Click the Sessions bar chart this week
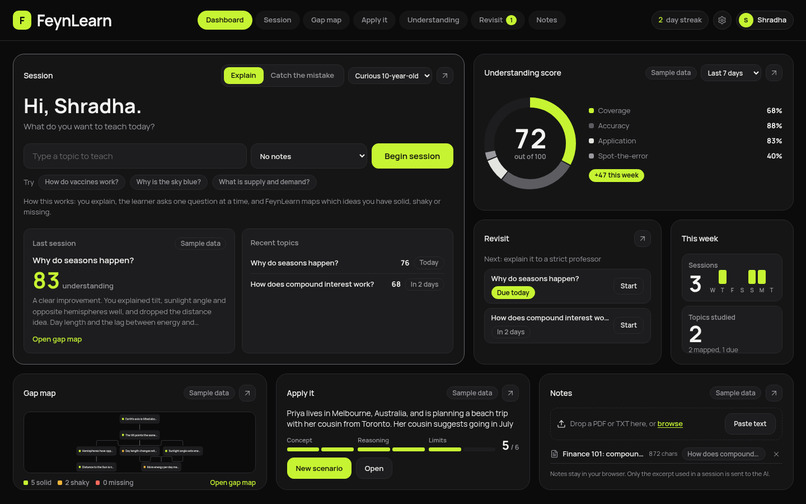806x504 pixels. point(742,281)
